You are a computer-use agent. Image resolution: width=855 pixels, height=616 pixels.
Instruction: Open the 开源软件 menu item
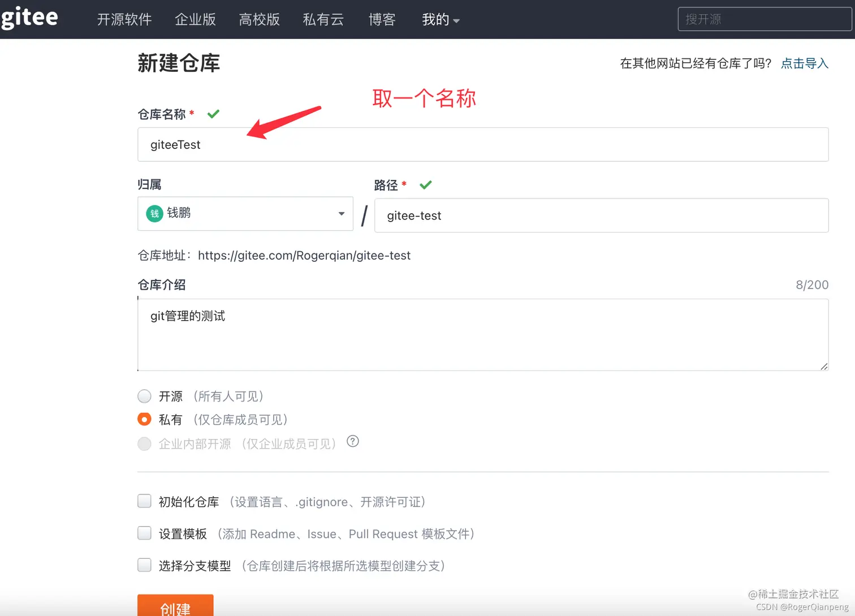coord(124,19)
